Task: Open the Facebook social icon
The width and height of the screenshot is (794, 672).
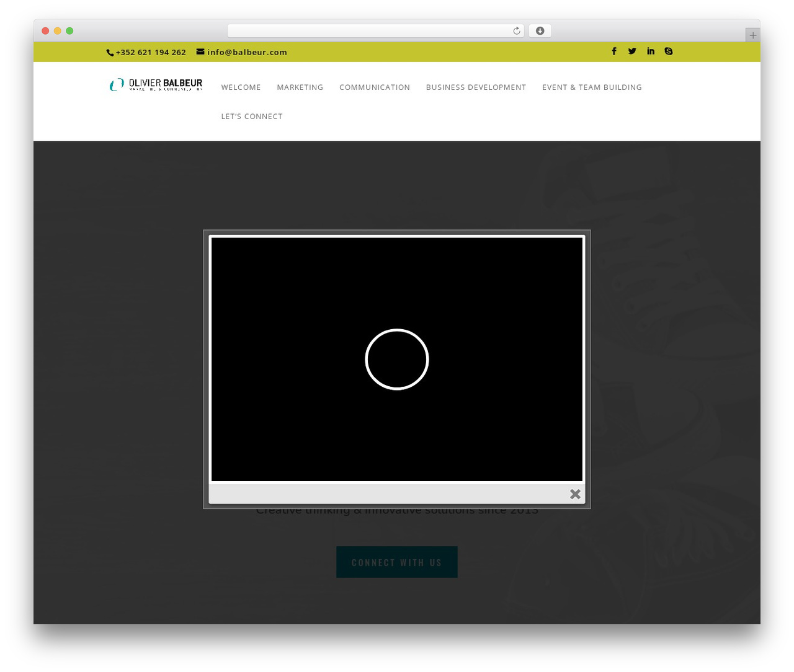Action: (x=614, y=51)
